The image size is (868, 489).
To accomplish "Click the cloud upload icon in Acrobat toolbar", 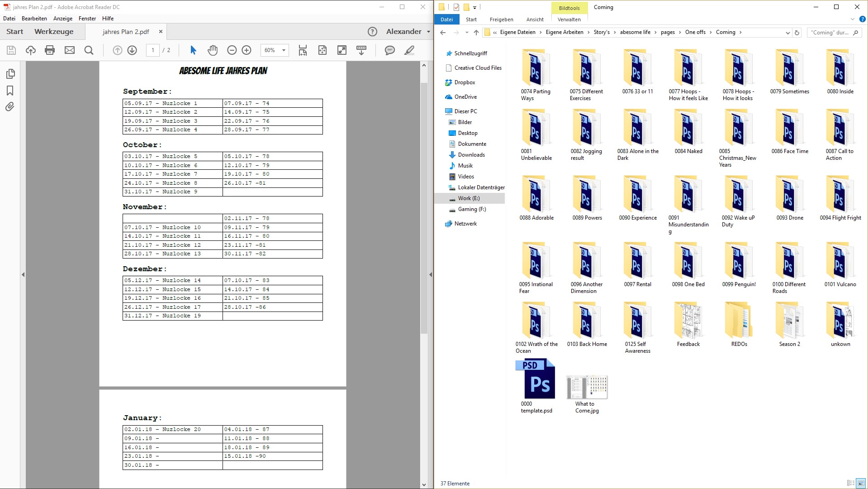I will click(31, 50).
